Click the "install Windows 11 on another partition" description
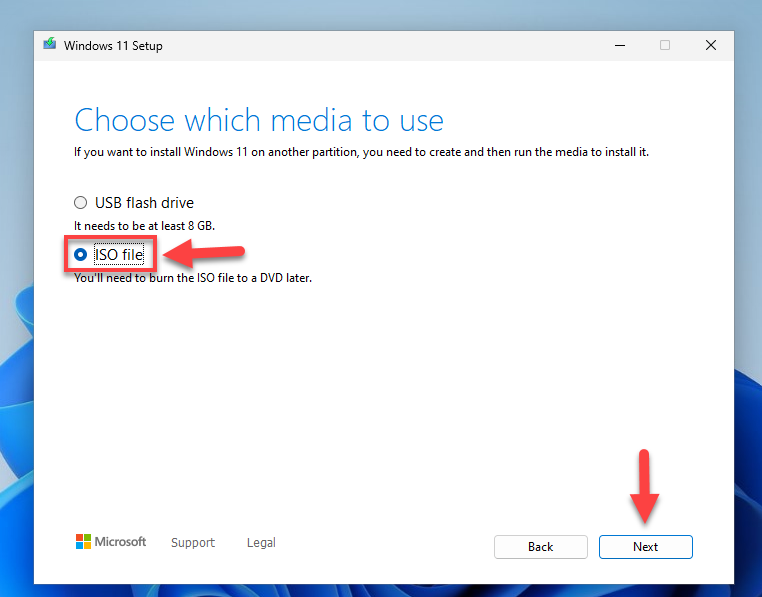 click(x=361, y=152)
